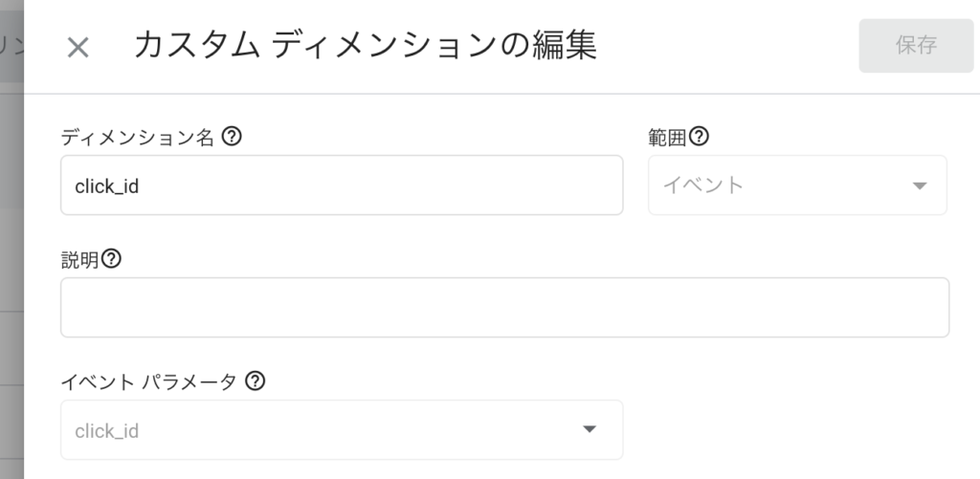Click into the ディメンション名 field containing click_id

[342, 185]
